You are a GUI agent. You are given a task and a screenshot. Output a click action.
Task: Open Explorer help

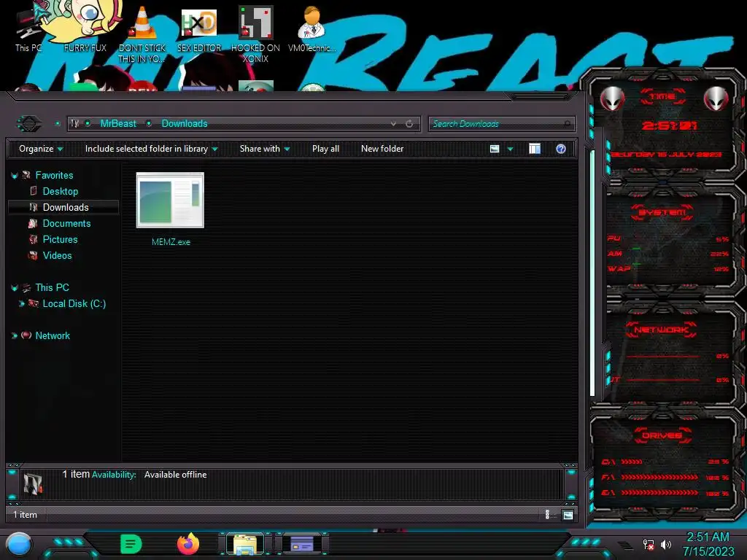(x=561, y=149)
